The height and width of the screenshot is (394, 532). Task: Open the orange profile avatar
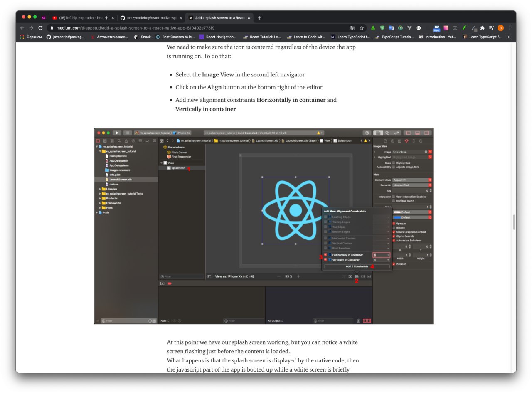tap(500, 28)
